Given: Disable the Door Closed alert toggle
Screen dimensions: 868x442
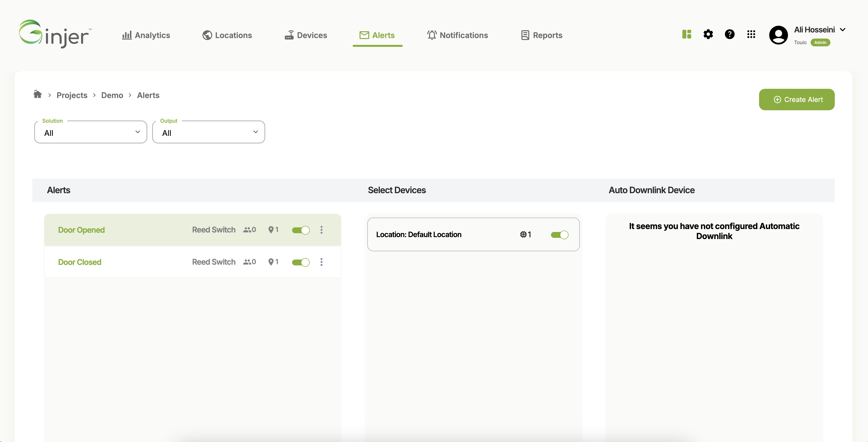Looking at the screenshot, I should tap(301, 262).
